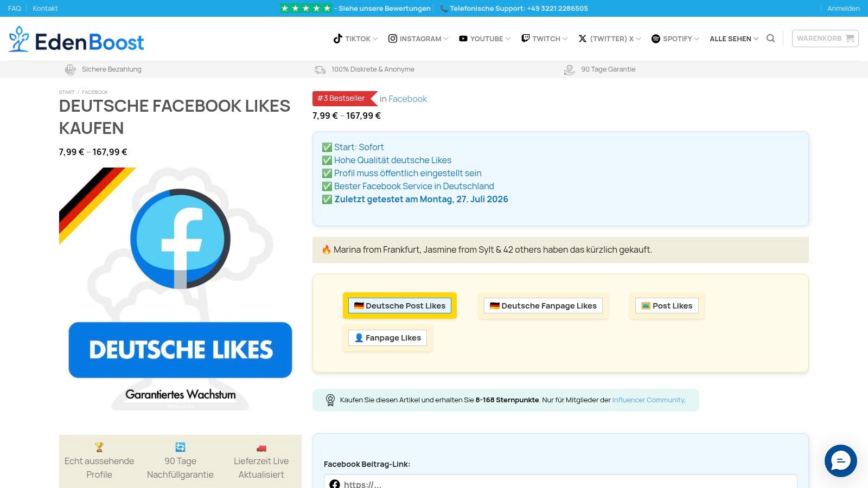Image resolution: width=868 pixels, height=488 pixels.
Task: Open the Warenkorb button
Action: 825,38
